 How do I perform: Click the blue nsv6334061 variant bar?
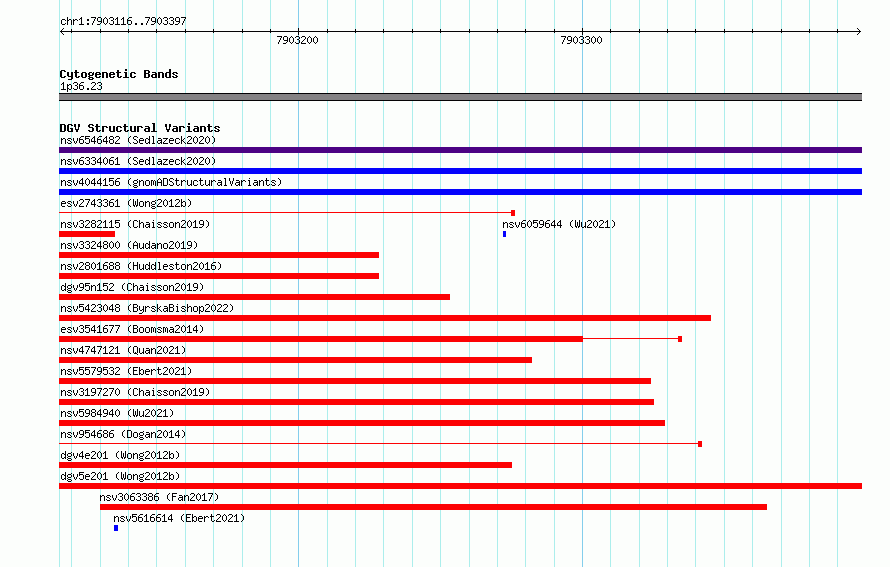click(x=460, y=171)
